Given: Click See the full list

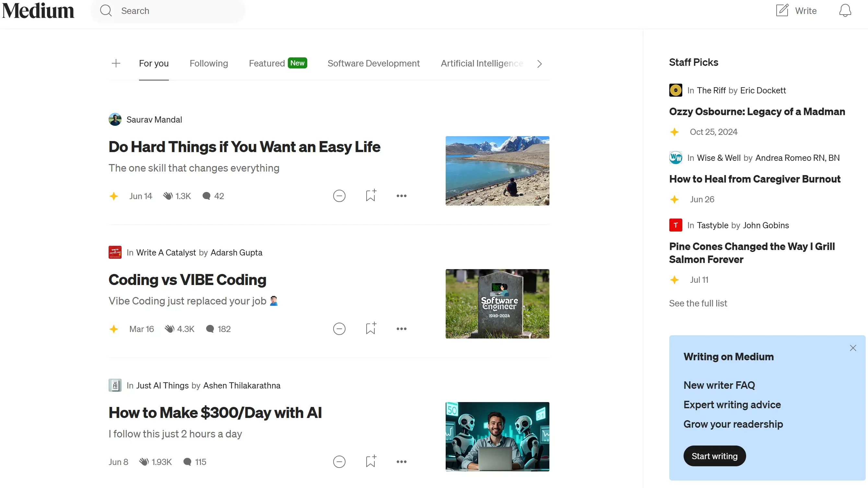Looking at the screenshot, I should (x=698, y=303).
